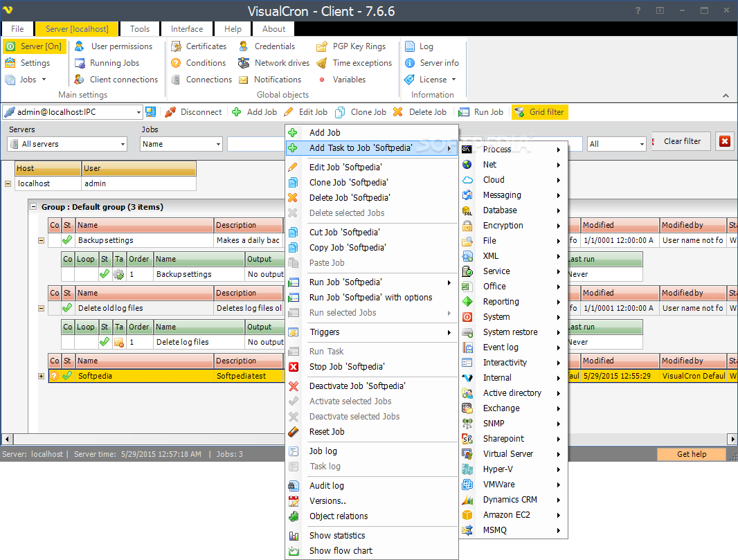Click the Clear filter button
This screenshot has width=738, height=560.
[682, 141]
